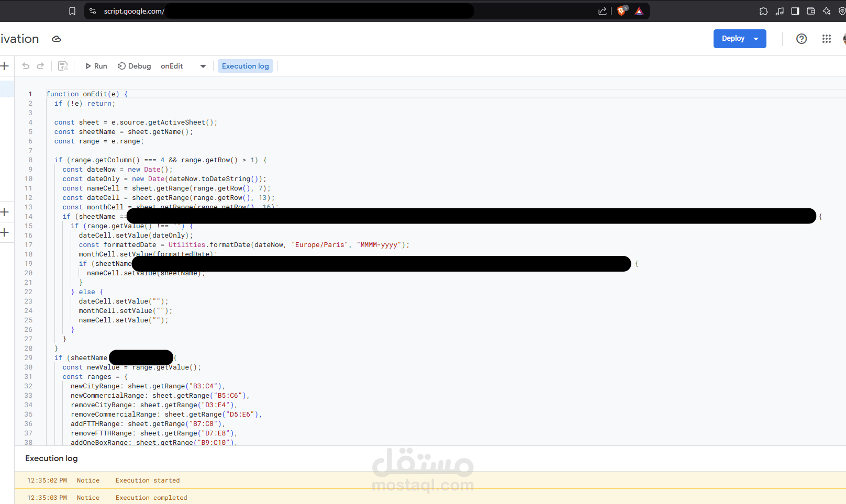Click timestamp 12:35:03 PM in log

47,498
